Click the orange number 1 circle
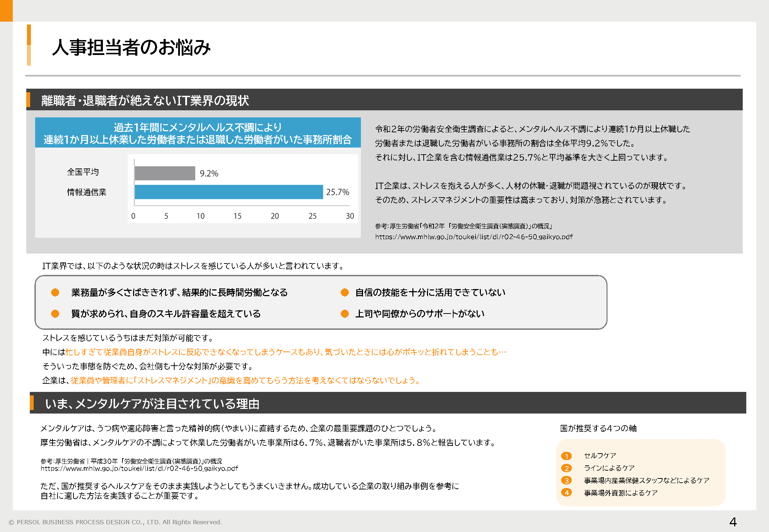The width and height of the screenshot is (769, 532). click(566, 456)
